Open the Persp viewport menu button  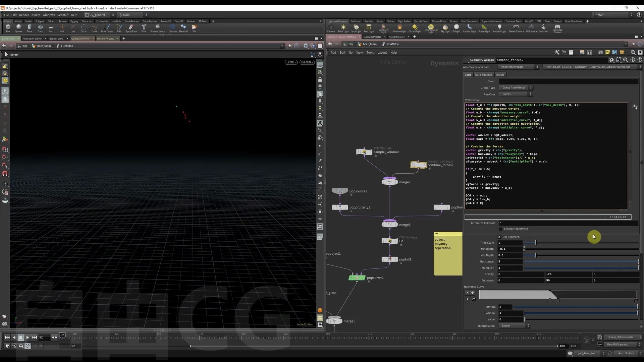pos(291,62)
